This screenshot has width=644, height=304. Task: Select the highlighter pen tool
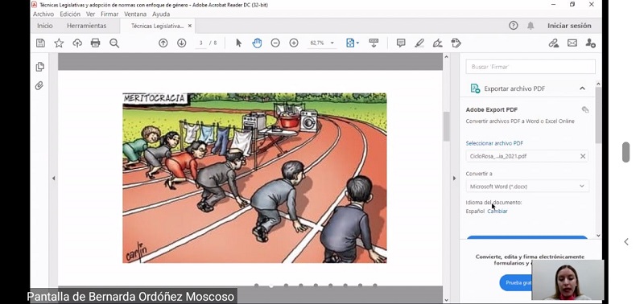coord(419,43)
